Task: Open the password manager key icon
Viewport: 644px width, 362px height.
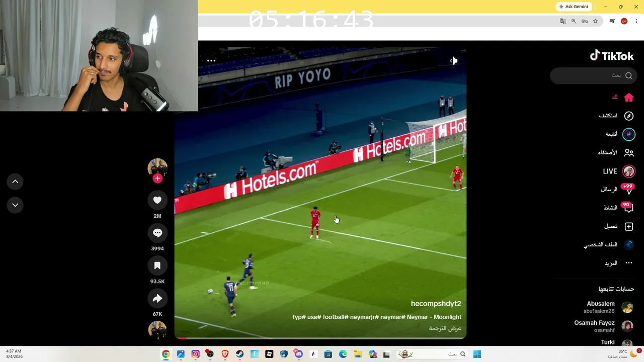Action: 584,21
